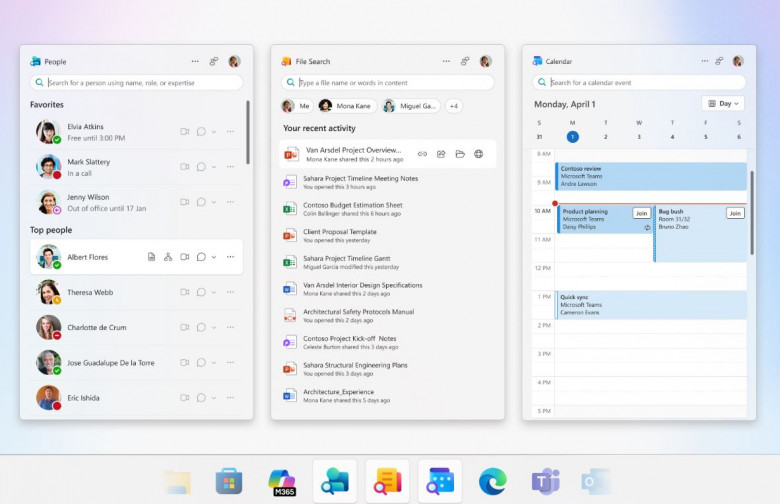780x504 pixels.
Task: Open the Contoso review event
Action: point(651,176)
